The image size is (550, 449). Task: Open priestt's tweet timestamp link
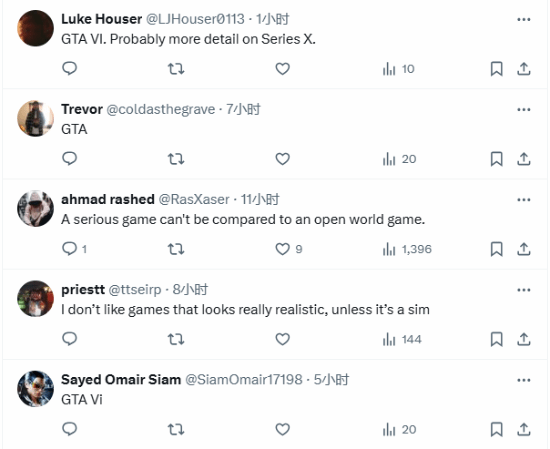pyautogui.click(x=190, y=290)
